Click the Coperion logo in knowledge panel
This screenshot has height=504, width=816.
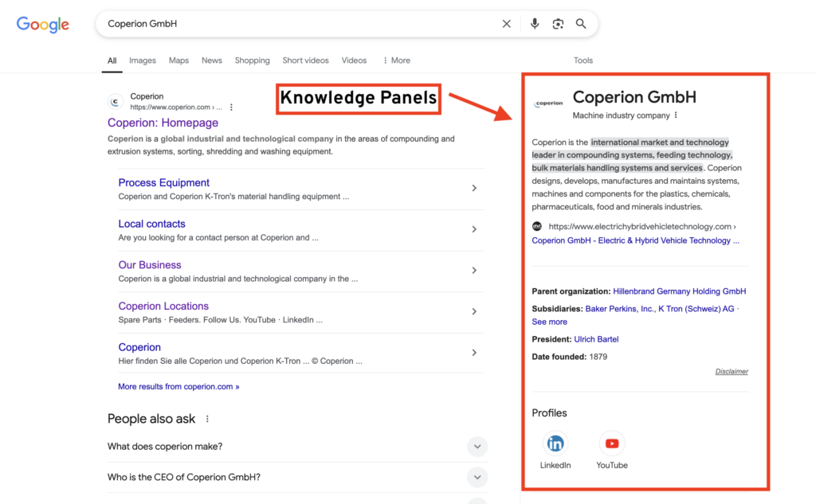[x=548, y=103]
